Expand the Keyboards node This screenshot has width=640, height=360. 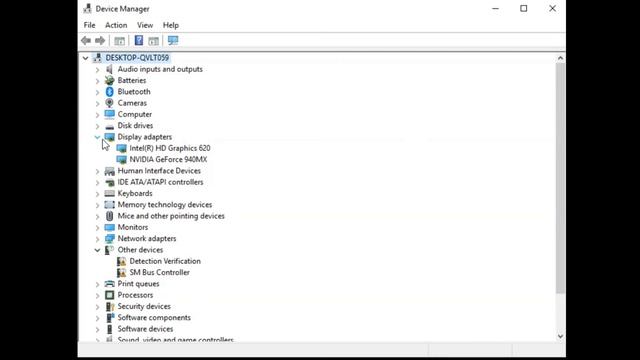pos(97,194)
